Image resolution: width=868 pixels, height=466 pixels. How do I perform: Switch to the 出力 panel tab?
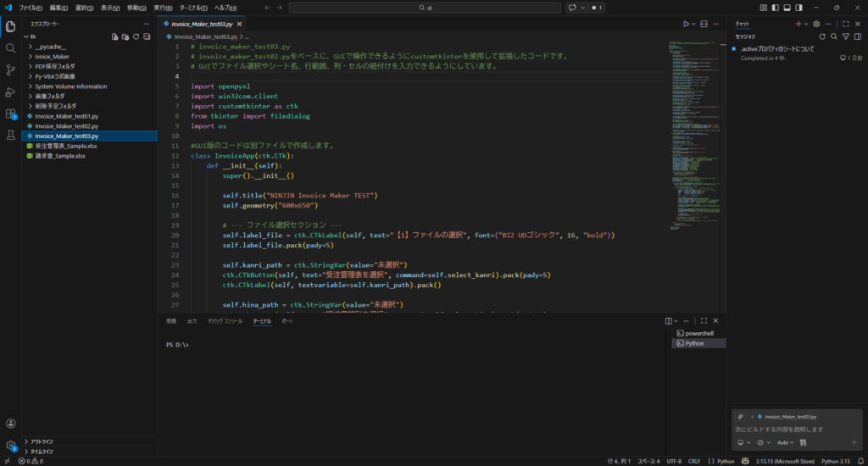tap(192, 321)
